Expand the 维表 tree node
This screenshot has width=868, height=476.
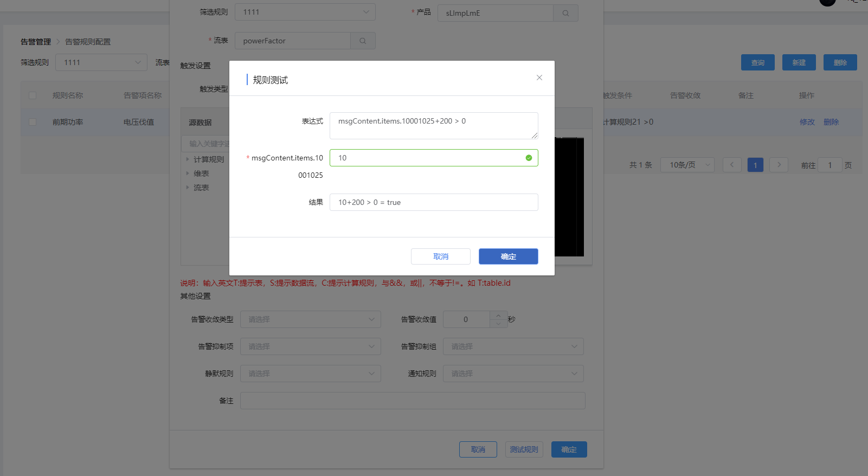tap(188, 173)
